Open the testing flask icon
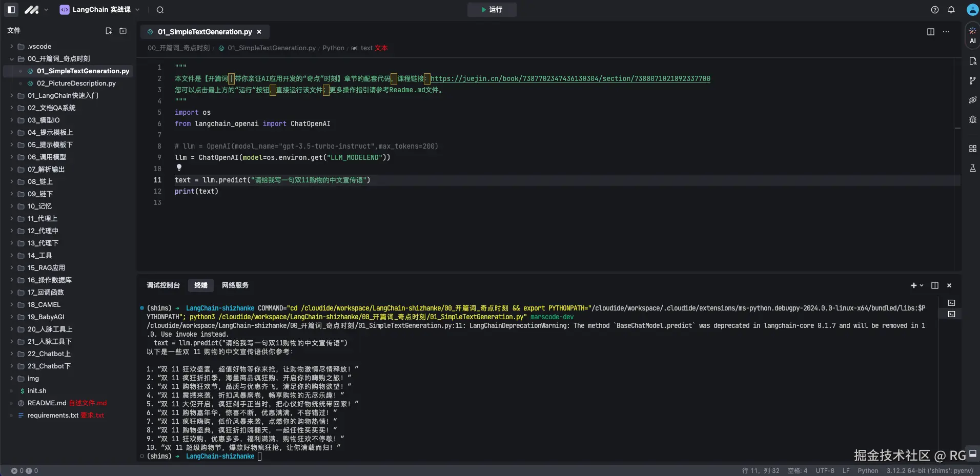Viewport: 980px width, 476px height. (972, 168)
